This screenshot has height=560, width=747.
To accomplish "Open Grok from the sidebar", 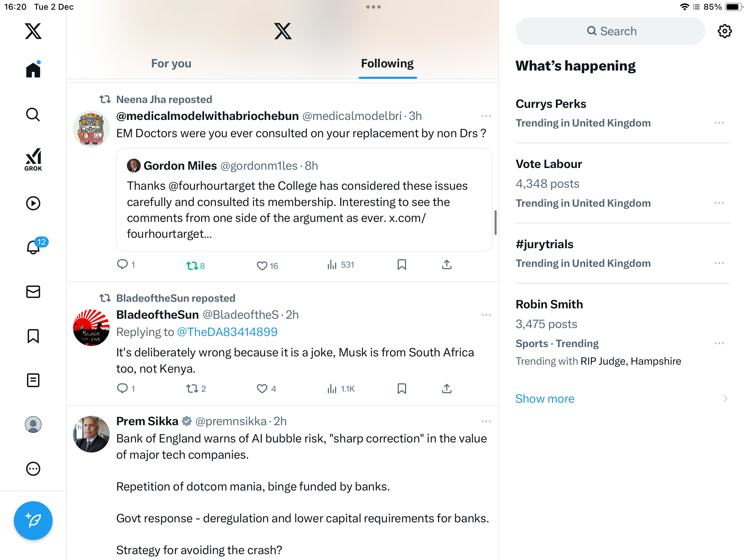I will click(x=33, y=159).
